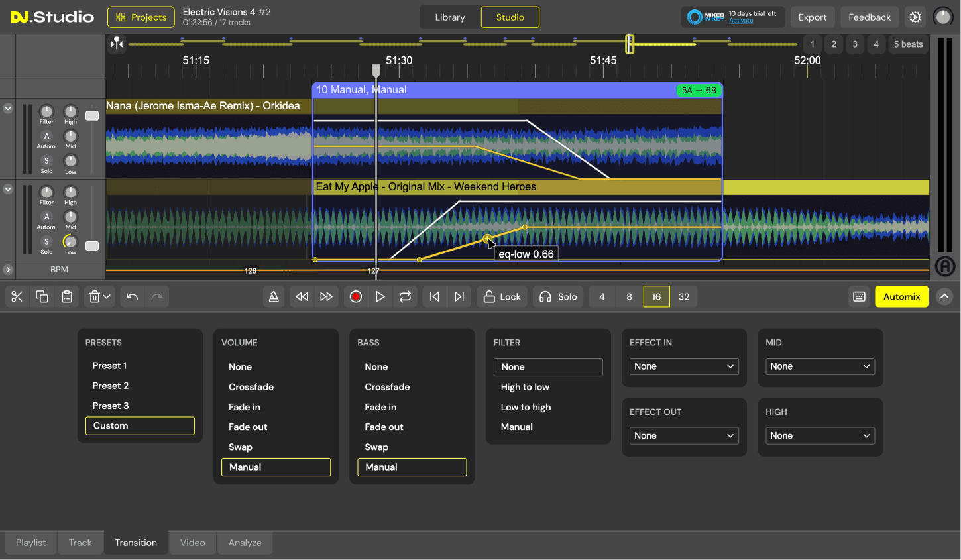Viewport: 961px width, 560px height.
Task: Select the 5 beats zoom option
Action: [908, 44]
